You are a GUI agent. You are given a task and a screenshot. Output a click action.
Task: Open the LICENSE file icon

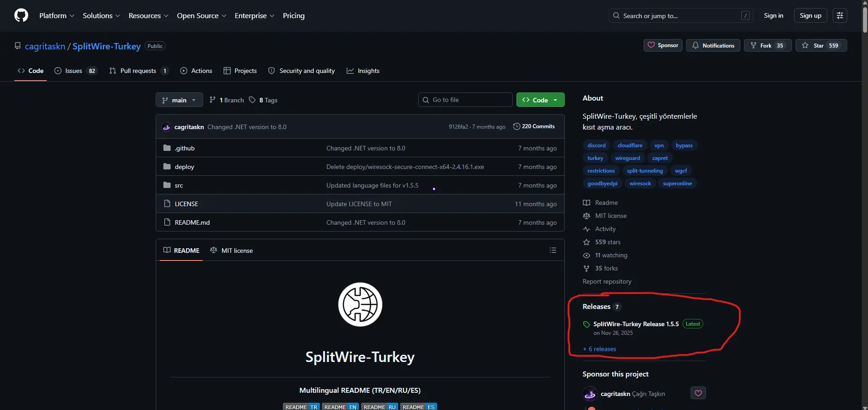click(x=167, y=203)
